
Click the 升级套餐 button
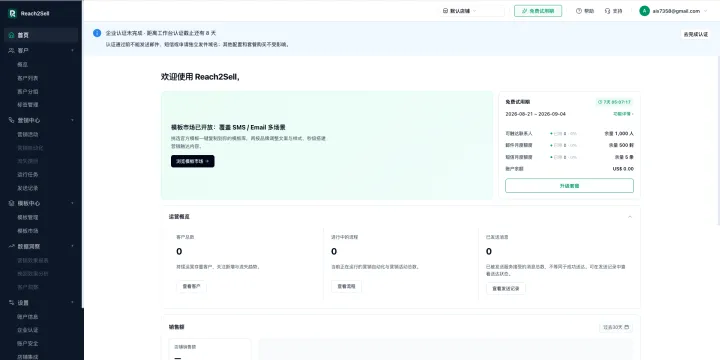(x=569, y=186)
